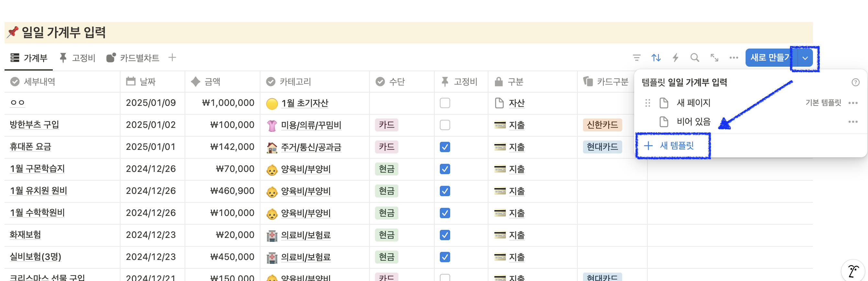Open the filter icon in the toolbar
The width and height of the screenshot is (868, 281).
pyautogui.click(x=636, y=58)
